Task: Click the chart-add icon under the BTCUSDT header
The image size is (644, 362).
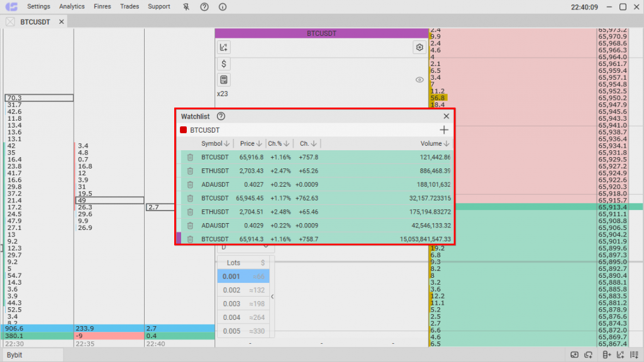Action: (224, 47)
